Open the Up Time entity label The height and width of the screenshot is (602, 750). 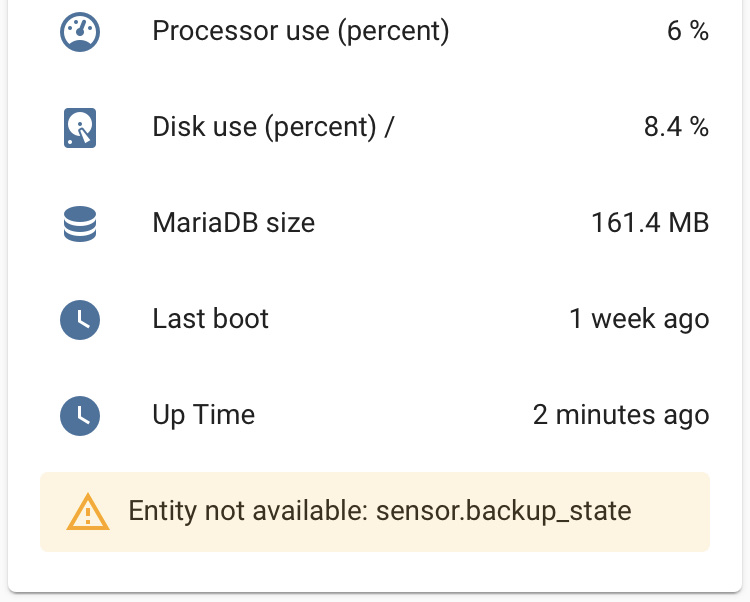pyautogui.click(x=204, y=415)
